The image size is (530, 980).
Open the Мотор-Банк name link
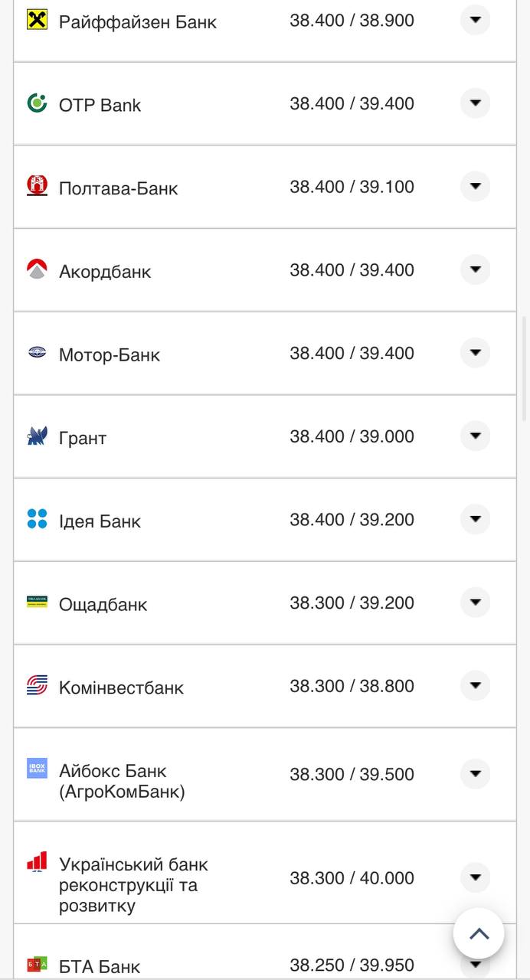[x=110, y=355]
